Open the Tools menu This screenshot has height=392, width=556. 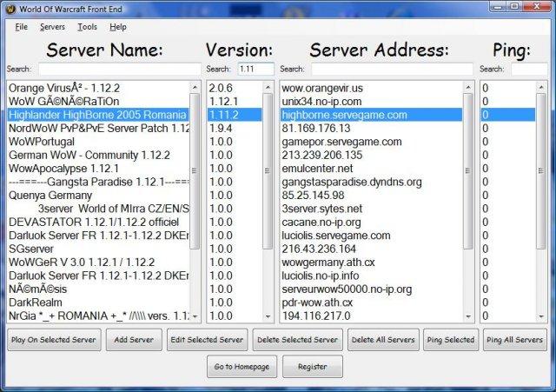point(86,27)
